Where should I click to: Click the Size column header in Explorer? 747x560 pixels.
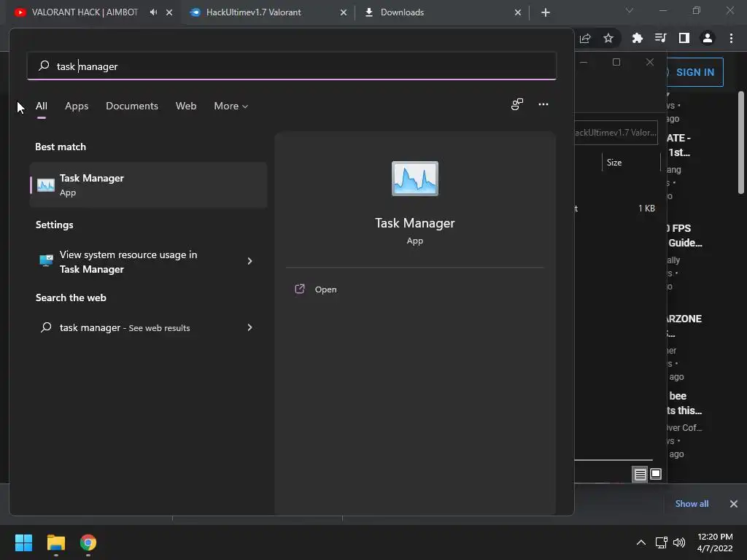tap(614, 163)
